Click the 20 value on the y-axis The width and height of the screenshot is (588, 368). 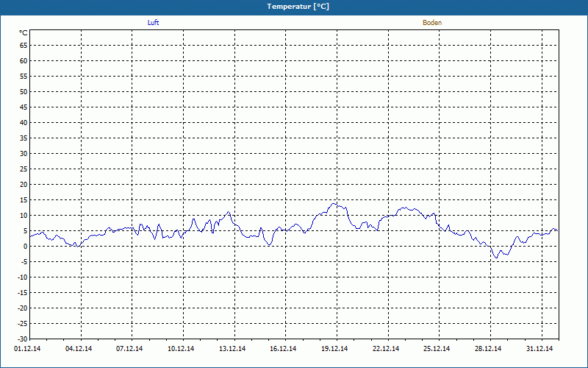[24, 185]
